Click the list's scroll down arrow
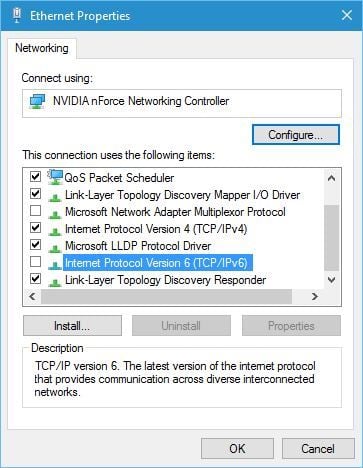This screenshot has width=363, height=468. click(x=331, y=280)
